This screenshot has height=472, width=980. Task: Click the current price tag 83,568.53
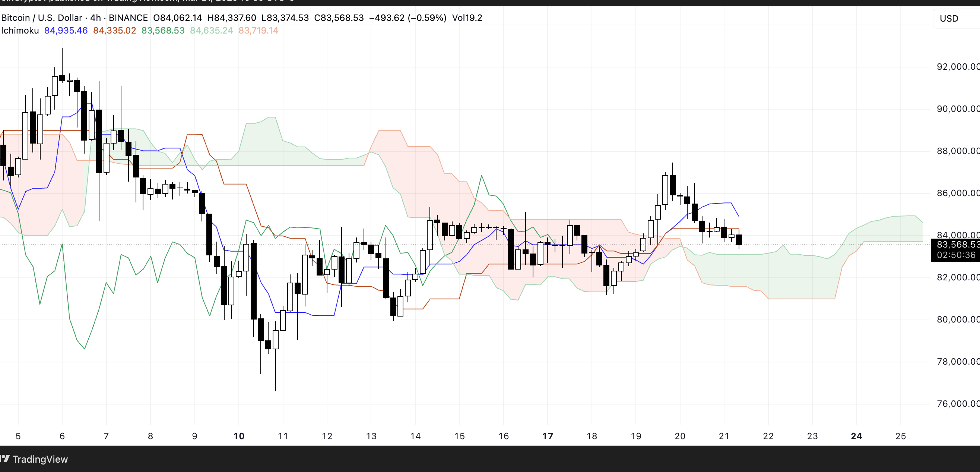[x=958, y=244]
